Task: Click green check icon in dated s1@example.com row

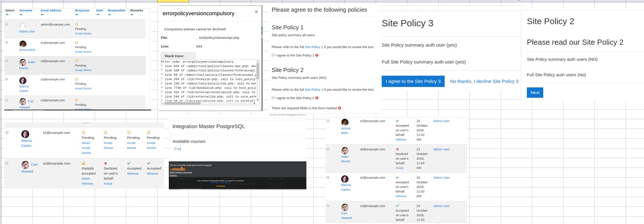Action: (397, 121)
